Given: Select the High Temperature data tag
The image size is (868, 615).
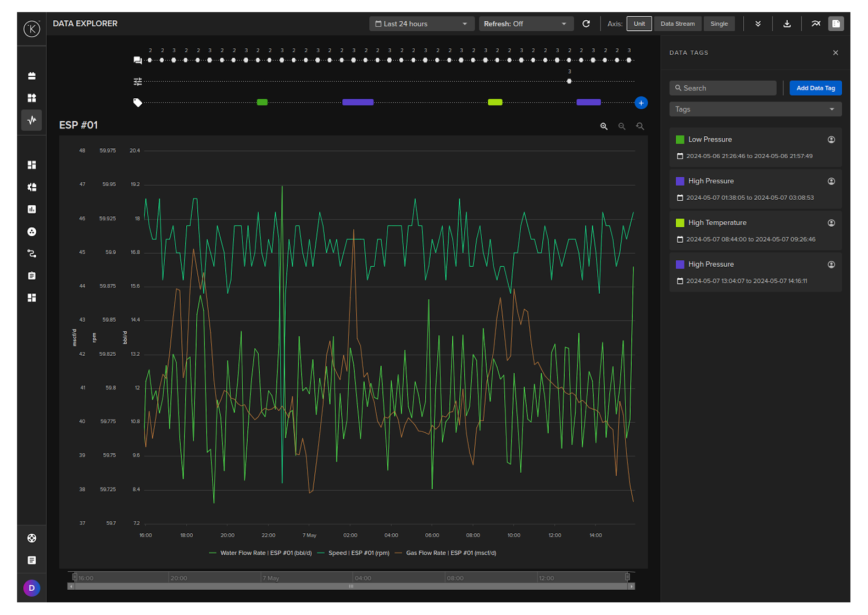Looking at the screenshot, I should click(x=717, y=222).
